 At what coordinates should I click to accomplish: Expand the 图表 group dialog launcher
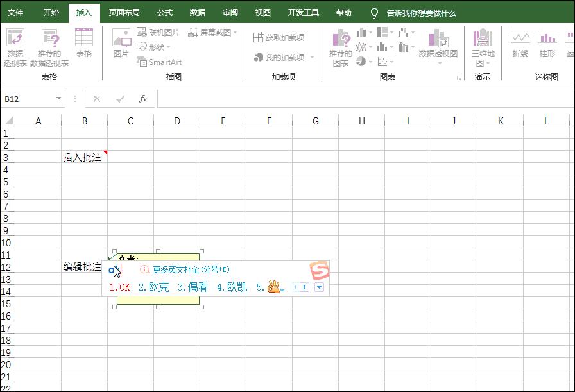(459, 77)
